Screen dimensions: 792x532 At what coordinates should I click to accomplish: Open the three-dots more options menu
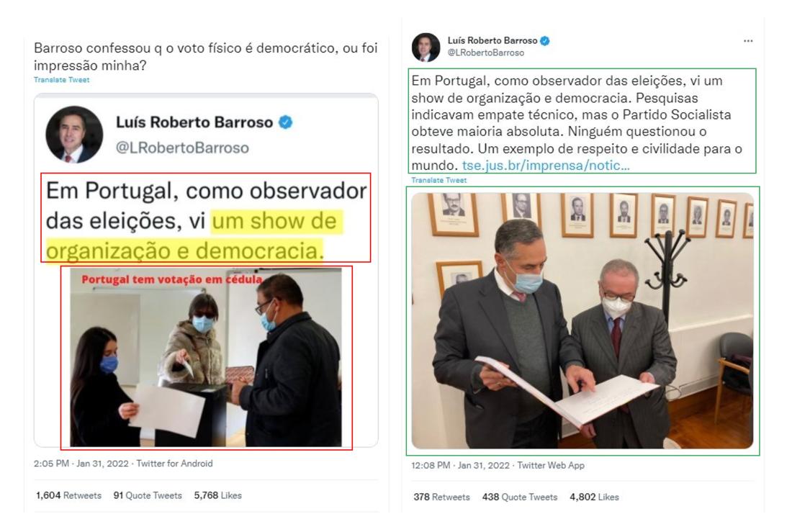click(748, 41)
